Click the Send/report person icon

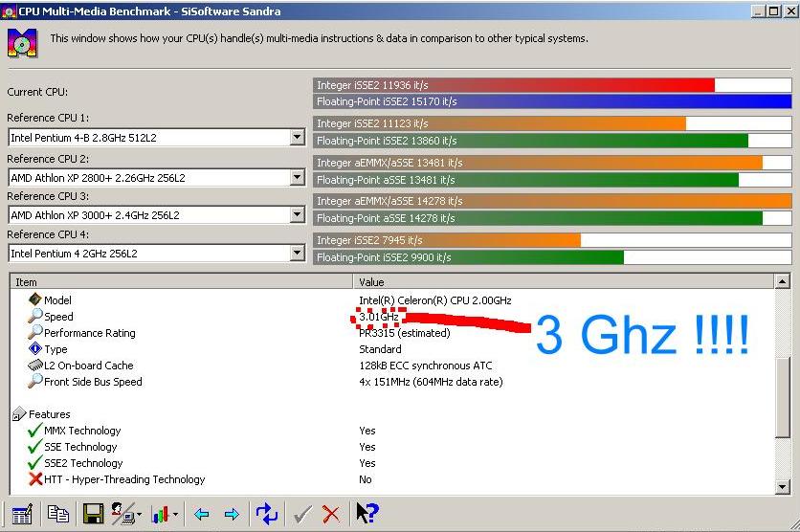click(x=122, y=514)
